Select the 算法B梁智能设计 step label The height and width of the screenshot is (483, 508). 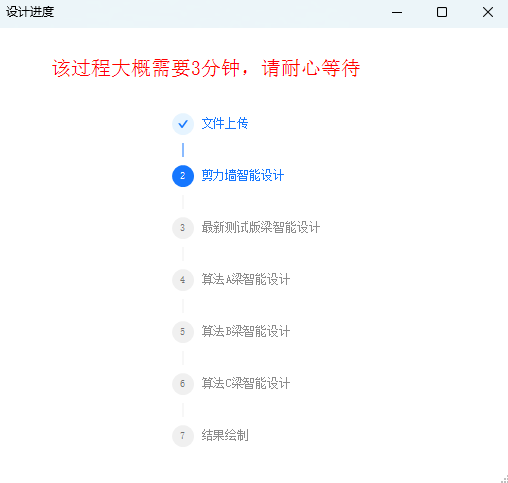point(246,332)
